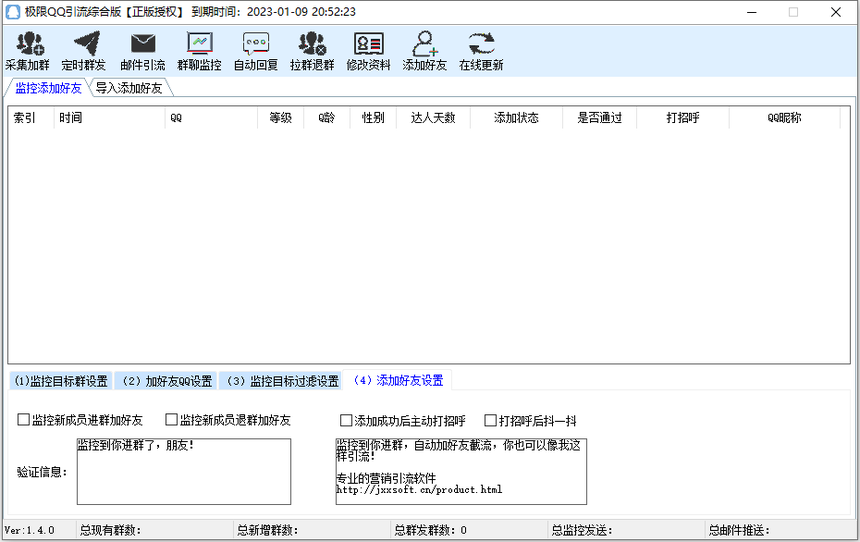Open the 自动回复 chat bubble tool
This screenshot has height=542, width=860.
[256, 51]
